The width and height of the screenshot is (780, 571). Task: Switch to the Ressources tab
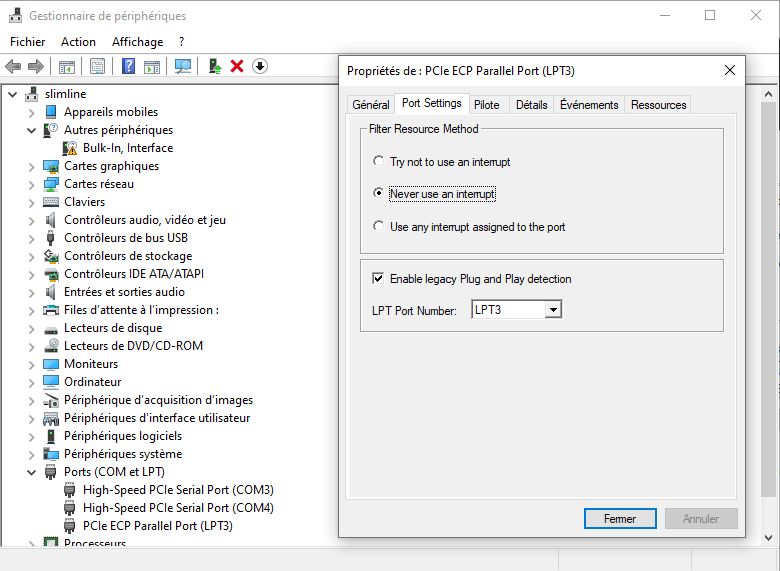(x=658, y=105)
